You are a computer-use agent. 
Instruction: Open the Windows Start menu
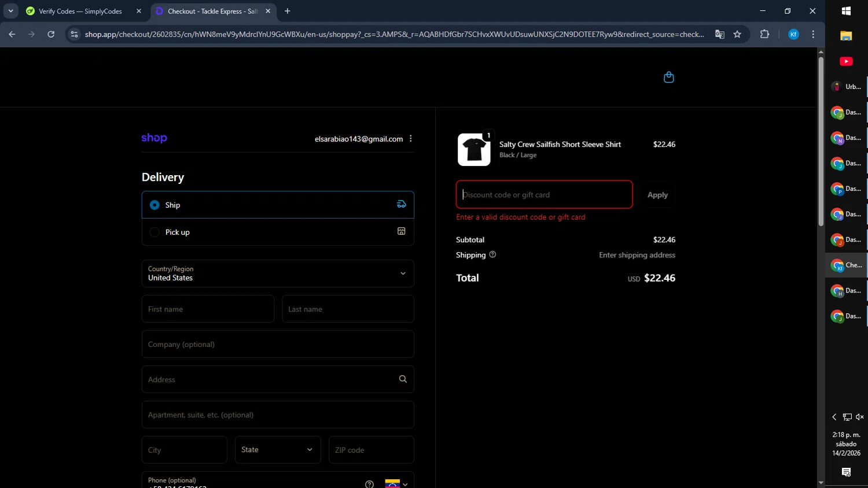click(x=846, y=11)
